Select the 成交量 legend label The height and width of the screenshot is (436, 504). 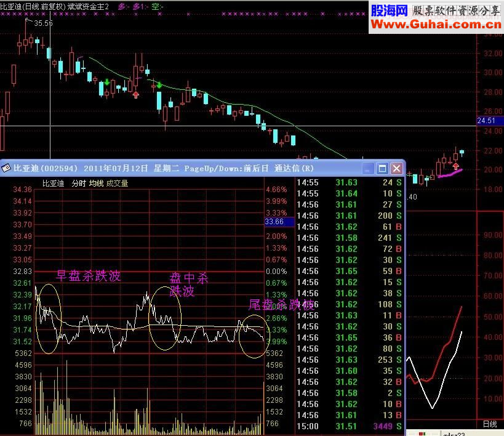tap(117, 184)
